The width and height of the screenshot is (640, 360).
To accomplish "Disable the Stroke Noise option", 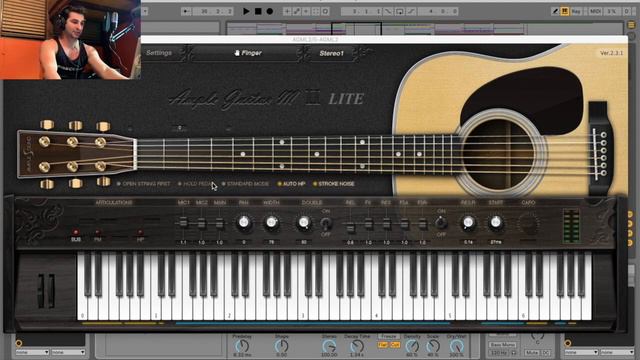I will click(333, 184).
